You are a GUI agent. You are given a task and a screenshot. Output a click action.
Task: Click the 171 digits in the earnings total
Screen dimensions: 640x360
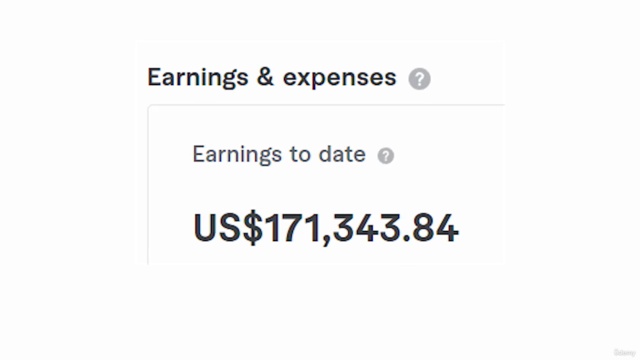pyautogui.click(x=293, y=228)
